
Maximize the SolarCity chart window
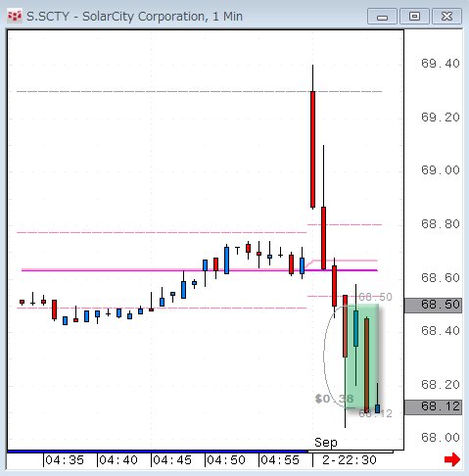pos(414,17)
